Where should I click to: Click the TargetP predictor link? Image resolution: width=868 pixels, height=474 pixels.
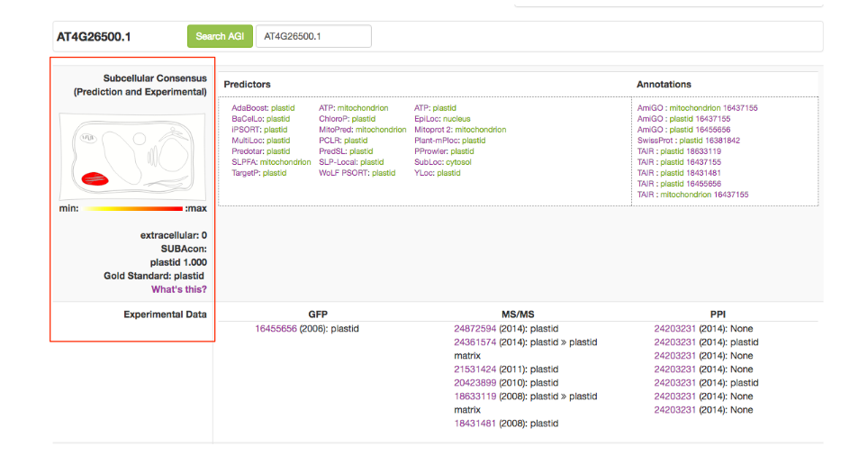pyautogui.click(x=246, y=173)
